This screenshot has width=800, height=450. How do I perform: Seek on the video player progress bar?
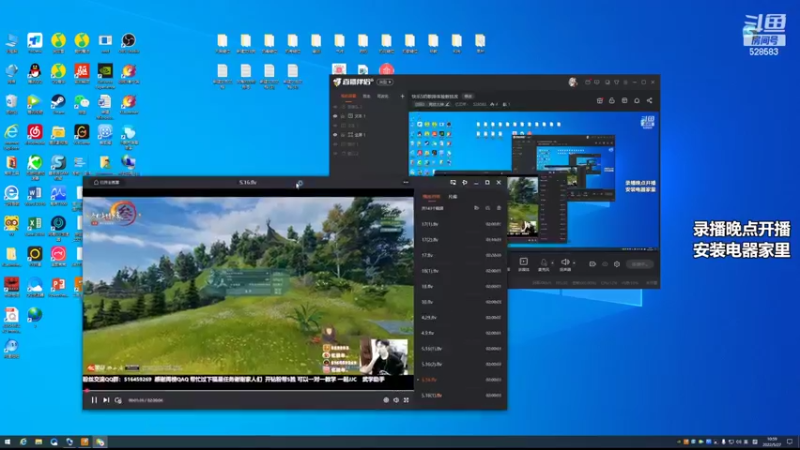click(248, 390)
